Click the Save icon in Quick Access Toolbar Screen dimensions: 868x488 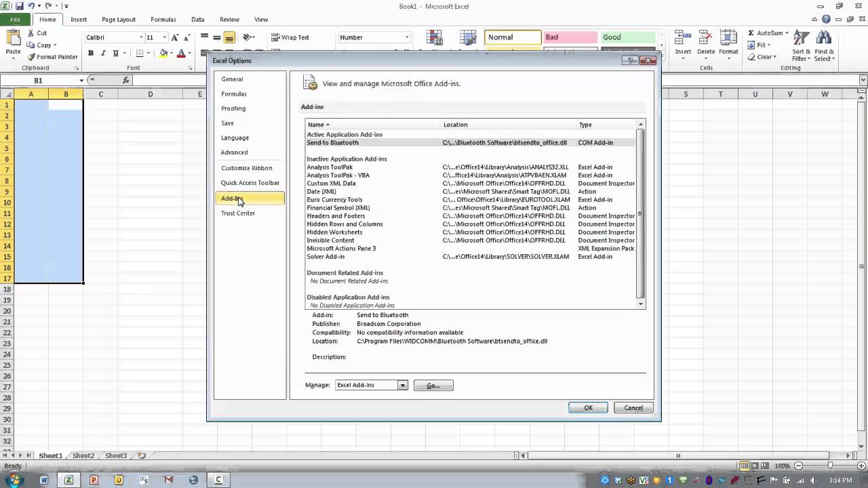[19, 6]
